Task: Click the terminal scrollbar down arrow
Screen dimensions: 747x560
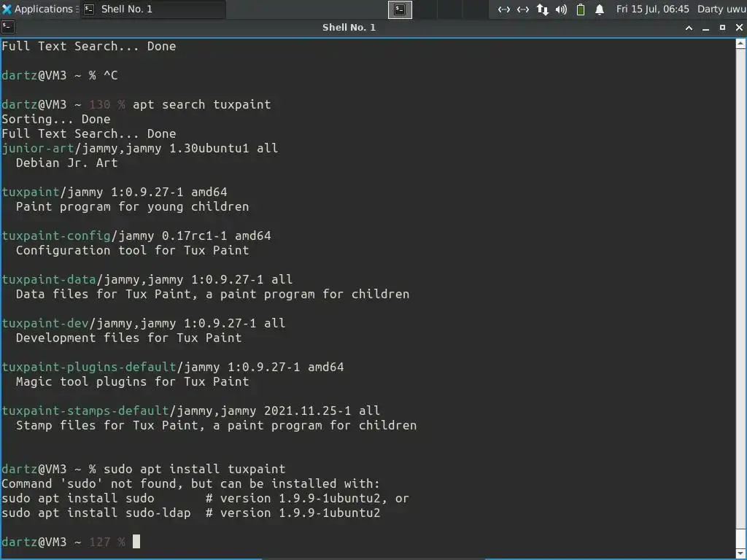Action: pyautogui.click(x=741, y=553)
